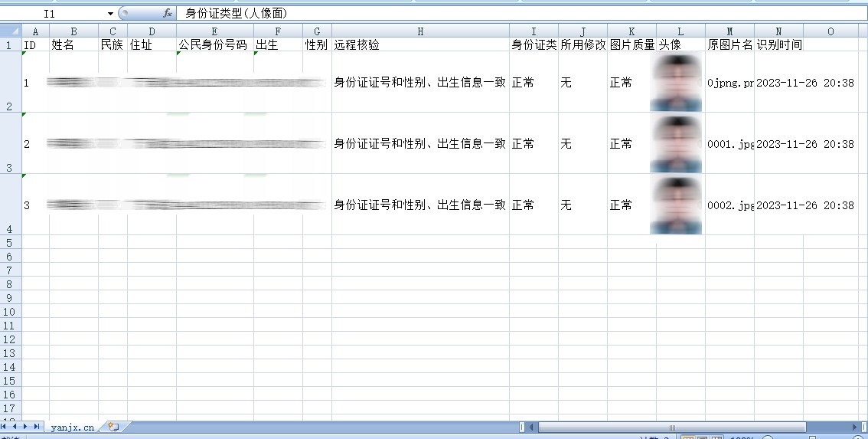Screen dimensions: 868x439
Task: Click the Name Box showing I1
Action: coord(61,14)
